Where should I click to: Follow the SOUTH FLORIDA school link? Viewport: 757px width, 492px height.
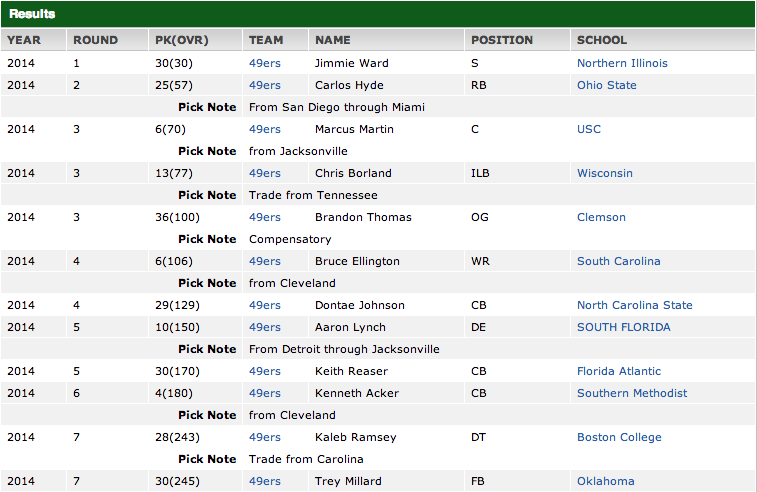[623, 327]
